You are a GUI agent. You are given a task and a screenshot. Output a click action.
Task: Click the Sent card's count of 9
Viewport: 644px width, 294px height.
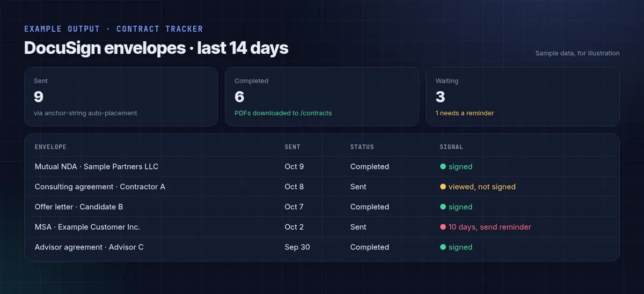[39, 97]
